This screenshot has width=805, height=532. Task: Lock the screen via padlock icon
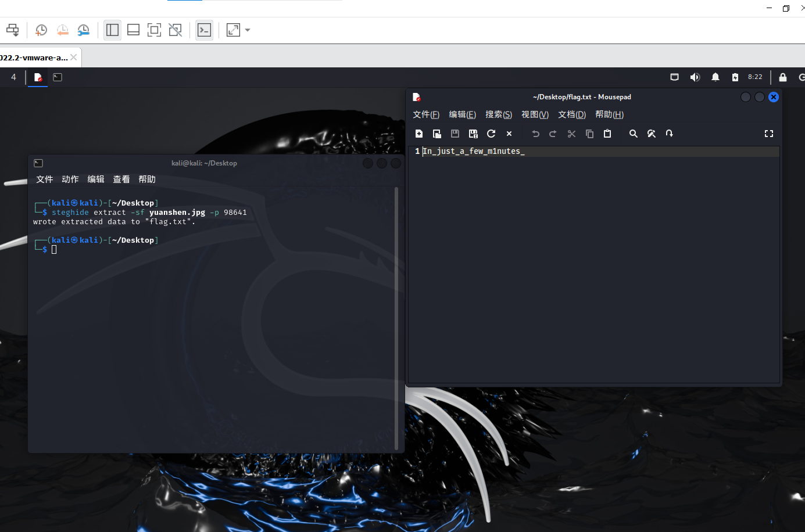pyautogui.click(x=783, y=77)
